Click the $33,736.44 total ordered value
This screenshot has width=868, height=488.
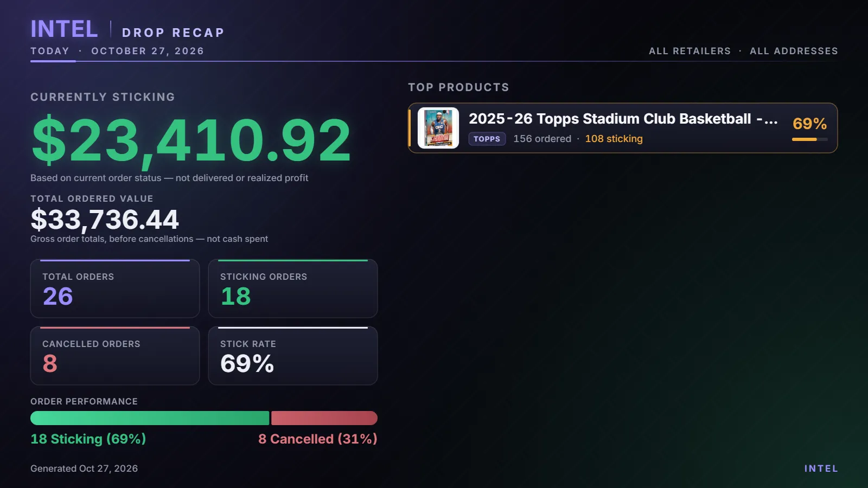coord(105,220)
